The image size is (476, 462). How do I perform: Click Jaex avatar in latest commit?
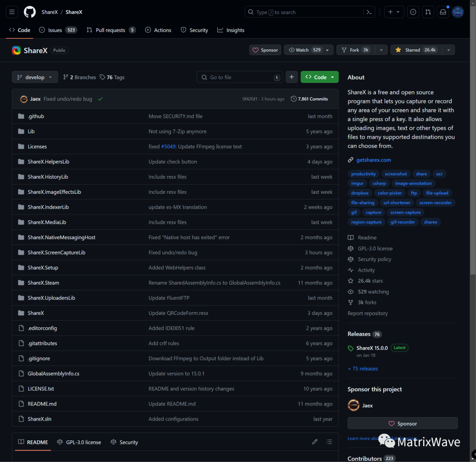[24, 99]
